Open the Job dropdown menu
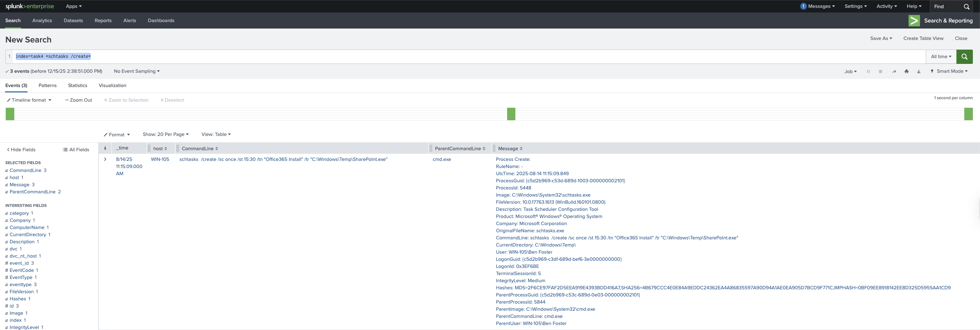Viewport: 980px width, 330px height. pyautogui.click(x=851, y=71)
